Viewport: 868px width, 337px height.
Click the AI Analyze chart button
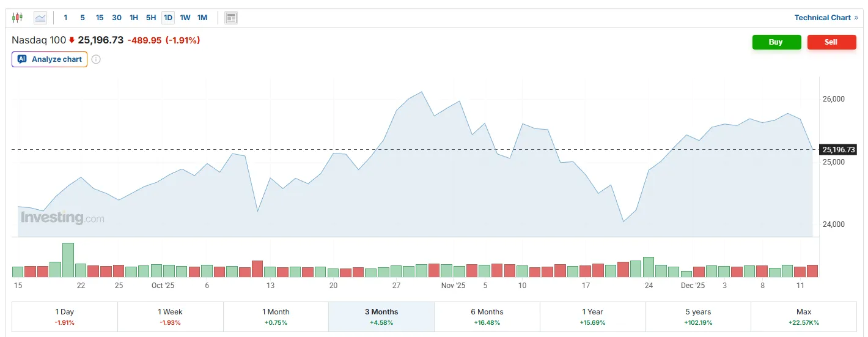click(x=50, y=59)
